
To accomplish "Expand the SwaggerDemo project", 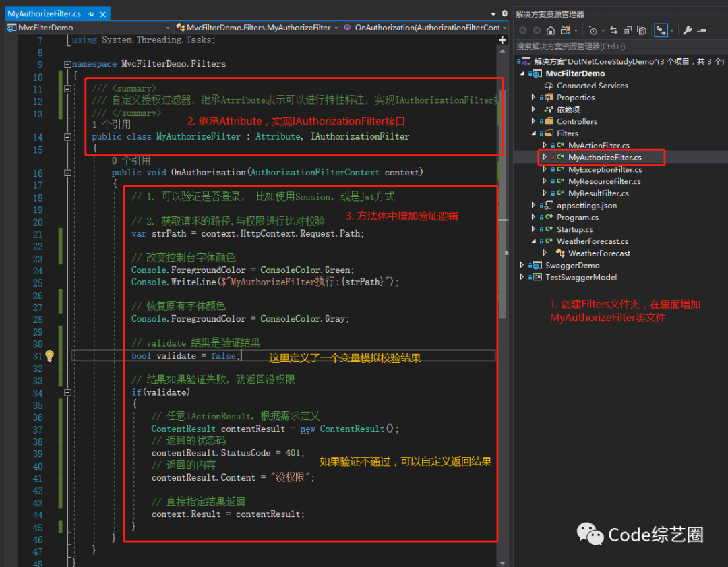I will (522, 265).
